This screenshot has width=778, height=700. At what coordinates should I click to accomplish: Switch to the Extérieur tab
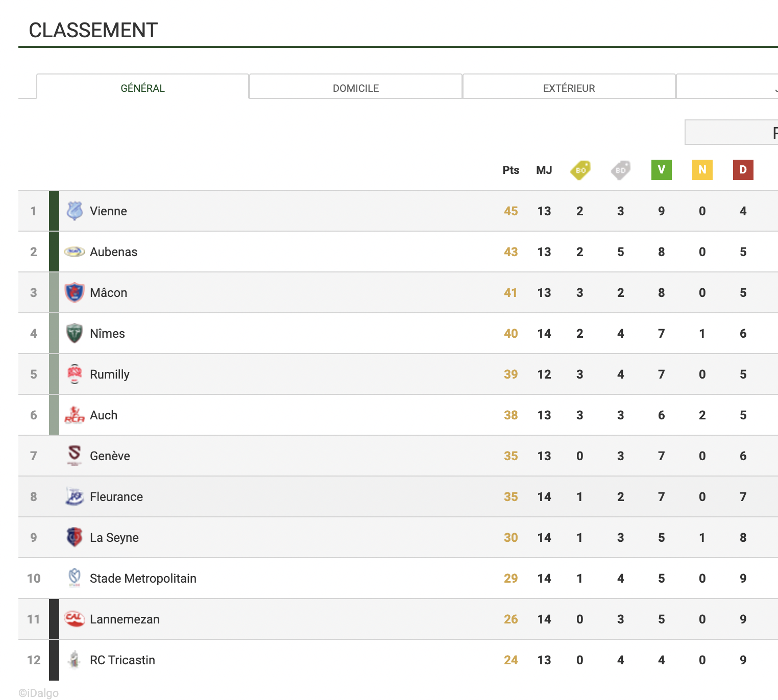point(569,88)
